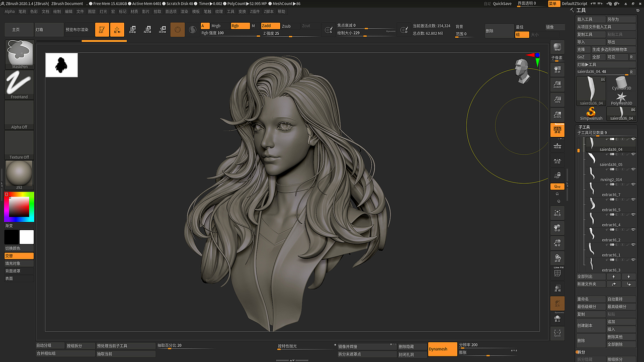
Task: Click the Zoom2D icon in right shelf
Action: (557, 84)
